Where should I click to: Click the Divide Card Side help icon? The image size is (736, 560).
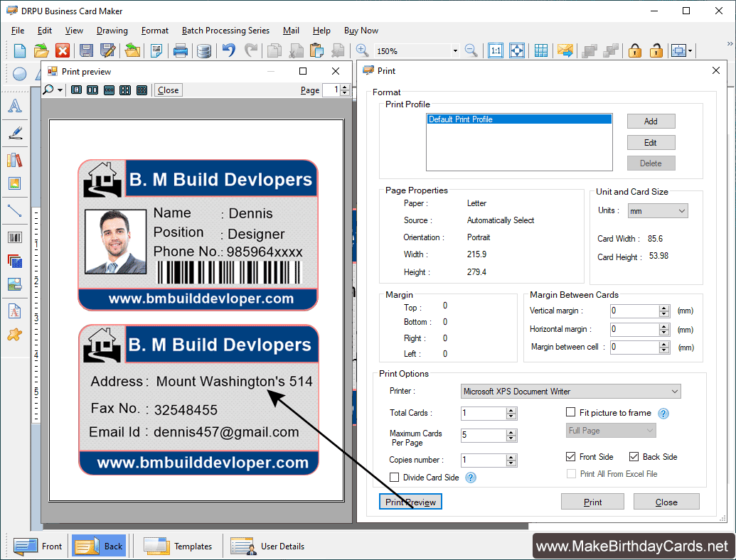pos(471,478)
